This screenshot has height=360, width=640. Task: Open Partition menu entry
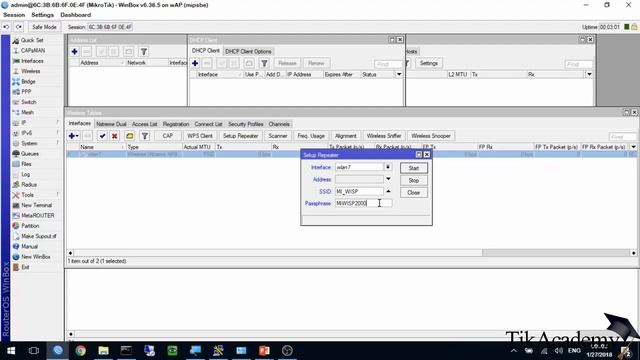click(x=30, y=226)
